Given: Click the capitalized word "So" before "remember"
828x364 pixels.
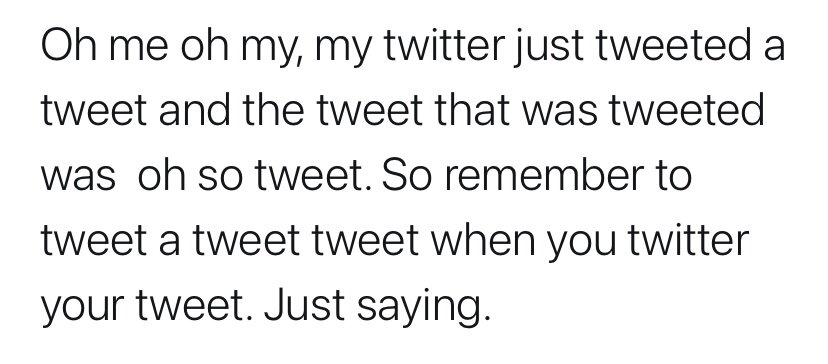Looking at the screenshot, I should [x=406, y=174].
